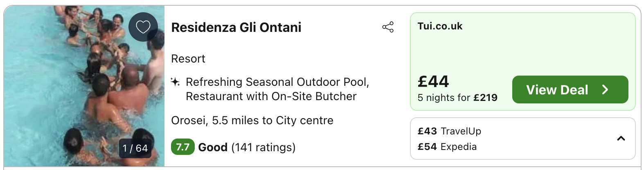Read the Refreshing Seasonal Outdoor Pool highlights
Screen dimensions: 644x170
(x=277, y=89)
